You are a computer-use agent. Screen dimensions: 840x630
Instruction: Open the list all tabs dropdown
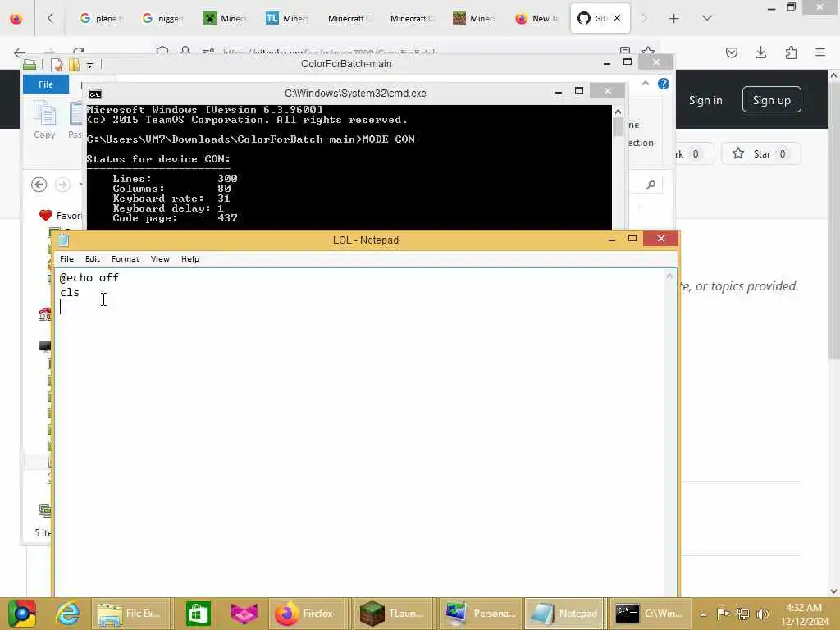(x=706, y=19)
